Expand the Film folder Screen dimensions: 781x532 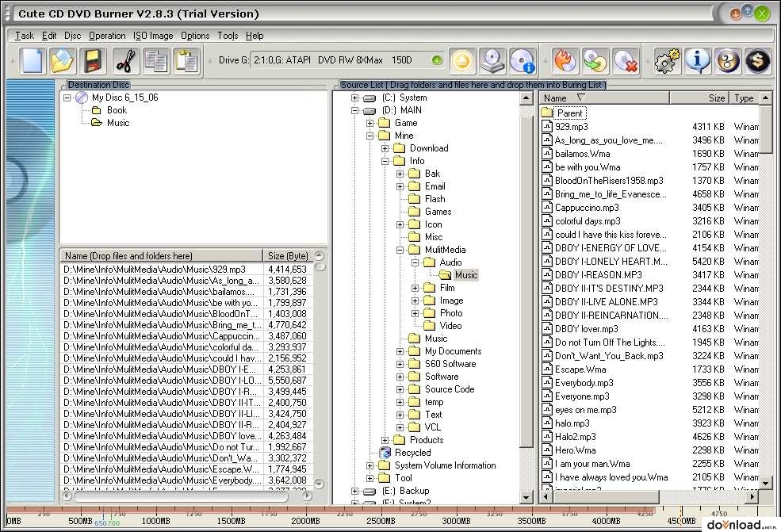pos(415,288)
